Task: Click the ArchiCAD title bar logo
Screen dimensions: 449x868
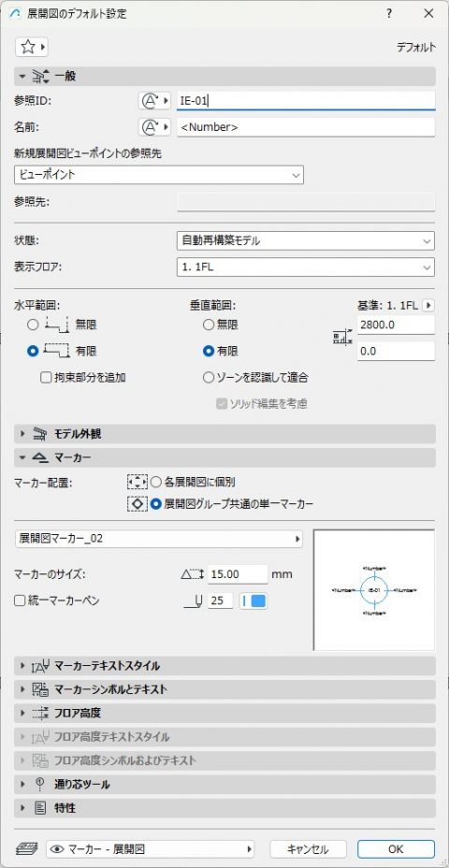Action: 17,14
